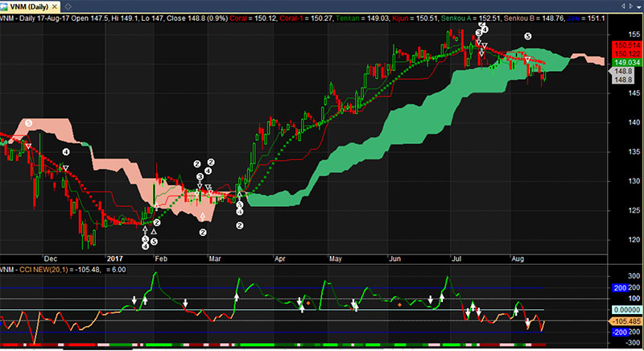Click the Apr label on time axis

click(280, 260)
